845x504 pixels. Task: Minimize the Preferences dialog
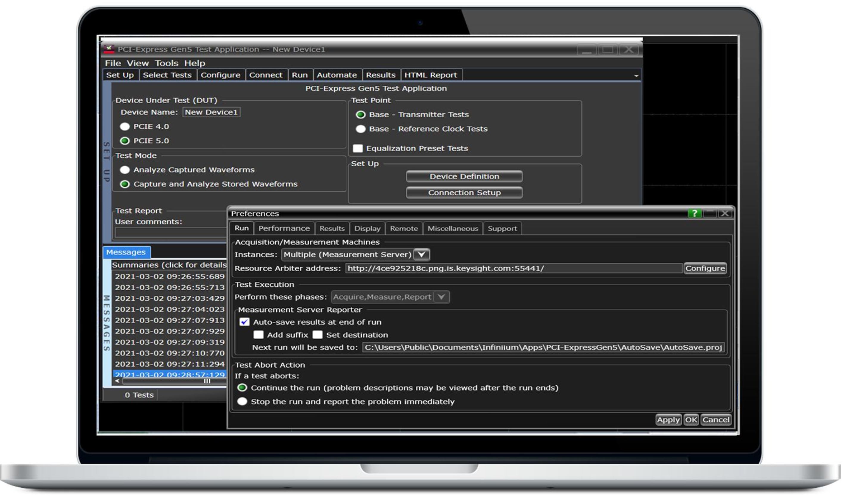click(709, 213)
